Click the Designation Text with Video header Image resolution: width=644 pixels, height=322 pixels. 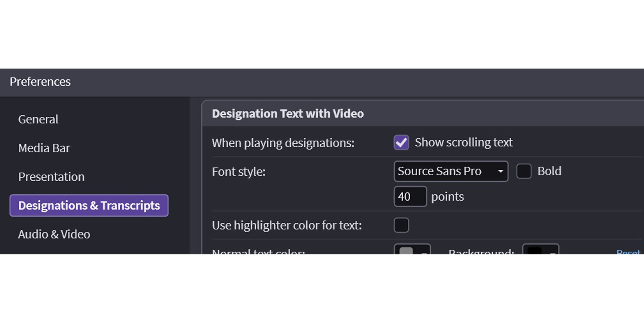tap(288, 114)
